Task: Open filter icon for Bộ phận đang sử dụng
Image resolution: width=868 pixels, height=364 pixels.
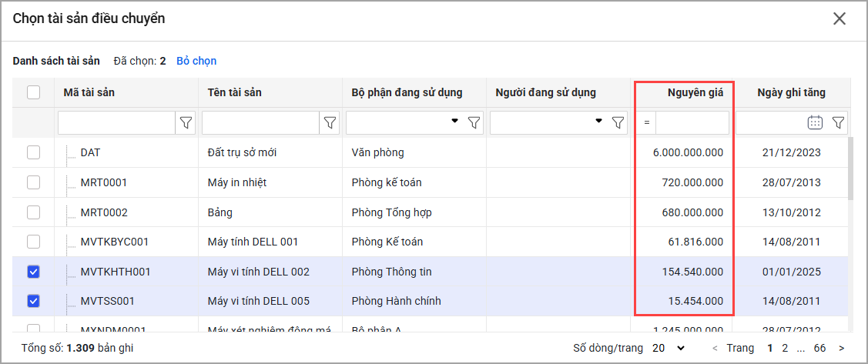Action: pos(474,122)
